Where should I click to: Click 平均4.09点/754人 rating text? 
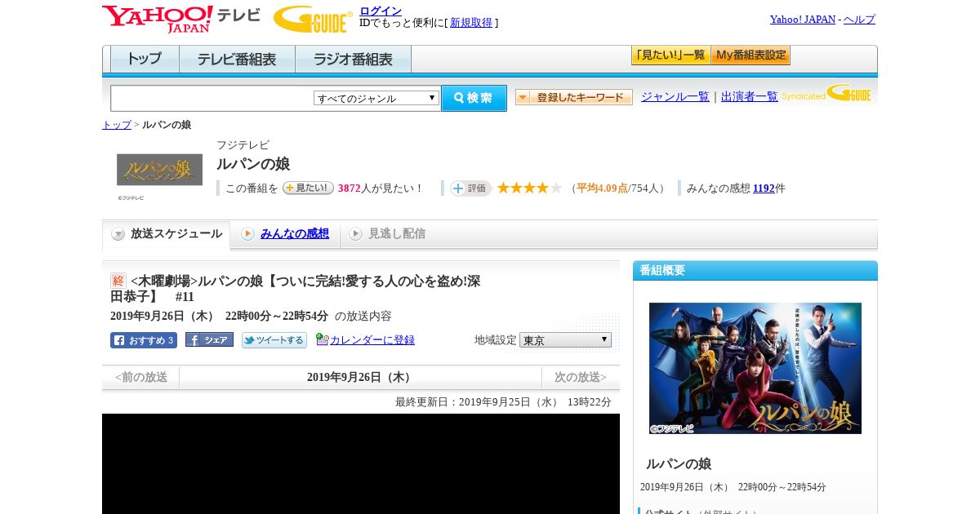click(x=619, y=188)
